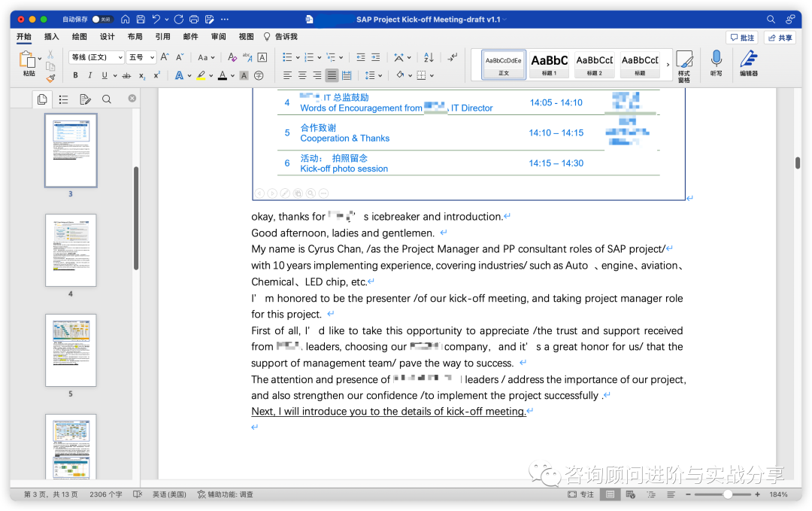Switch to the 插入 ribbon tab

51,36
